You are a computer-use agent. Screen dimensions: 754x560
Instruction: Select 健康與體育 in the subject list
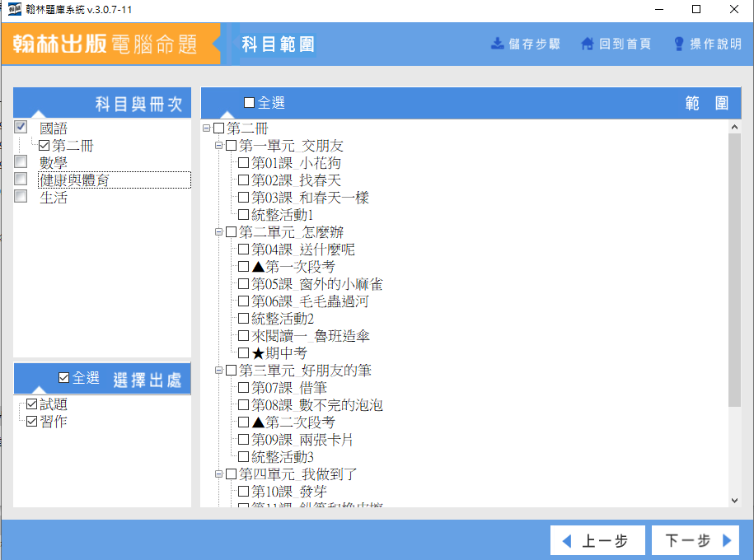coord(74,180)
